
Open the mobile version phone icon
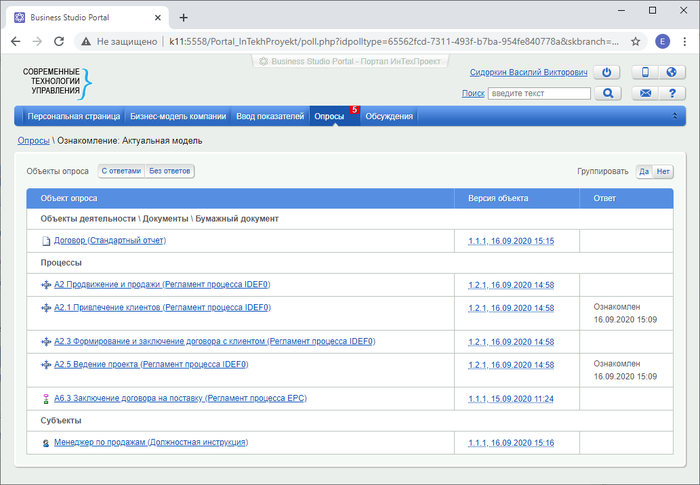[646, 73]
